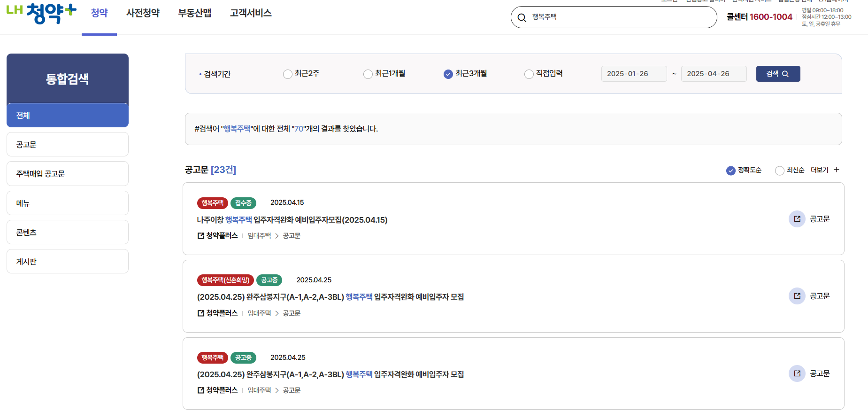
Task: Click the blue 검색 button
Action: (778, 74)
